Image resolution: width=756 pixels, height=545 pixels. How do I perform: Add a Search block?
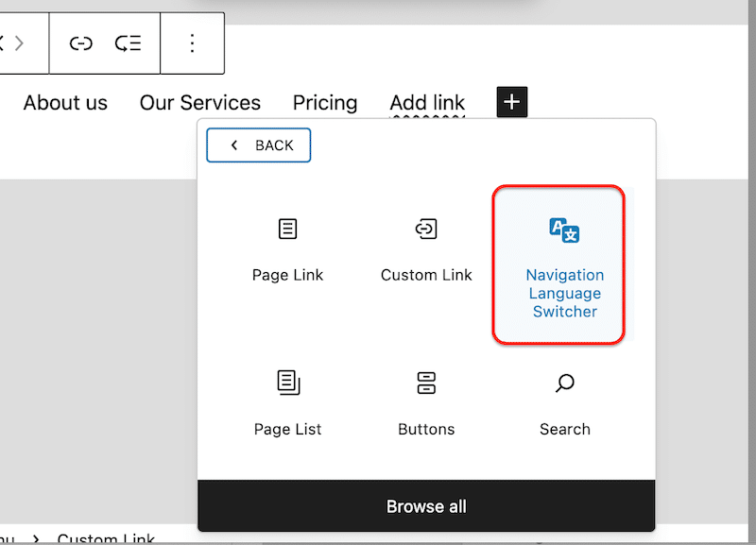[564, 402]
